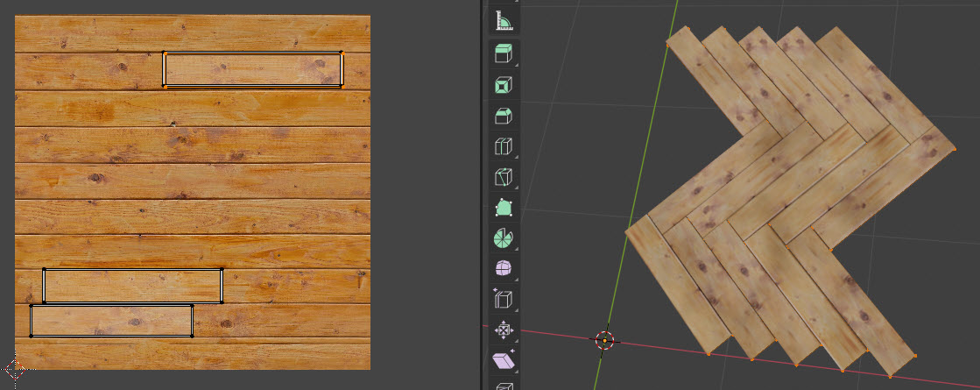Select the Spin tool
Image resolution: width=980 pixels, height=390 pixels.
coord(504,238)
